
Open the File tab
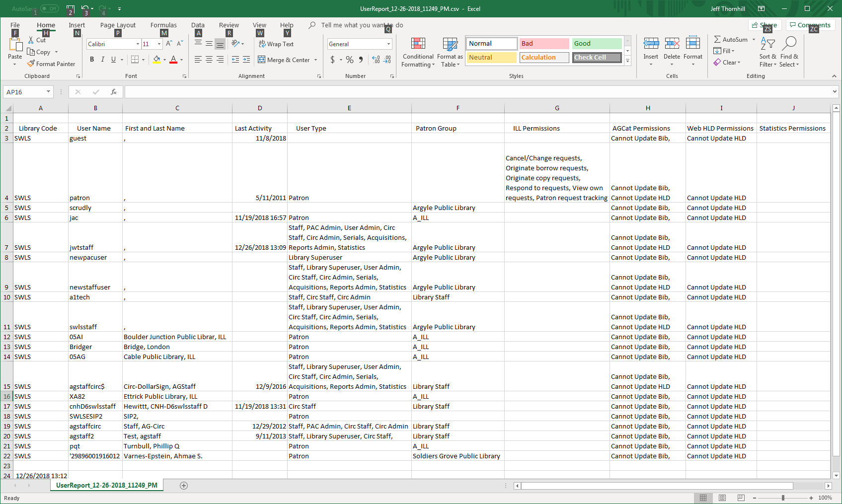[15, 25]
